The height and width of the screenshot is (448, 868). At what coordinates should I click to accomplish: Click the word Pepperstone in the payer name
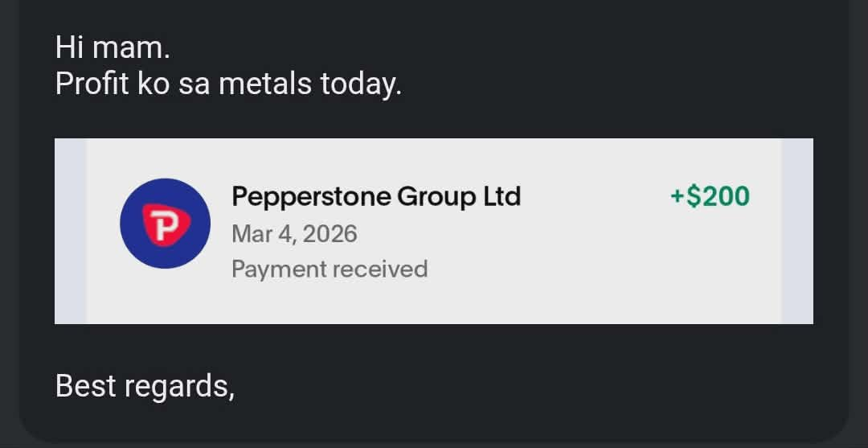click(x=310, y=195)
